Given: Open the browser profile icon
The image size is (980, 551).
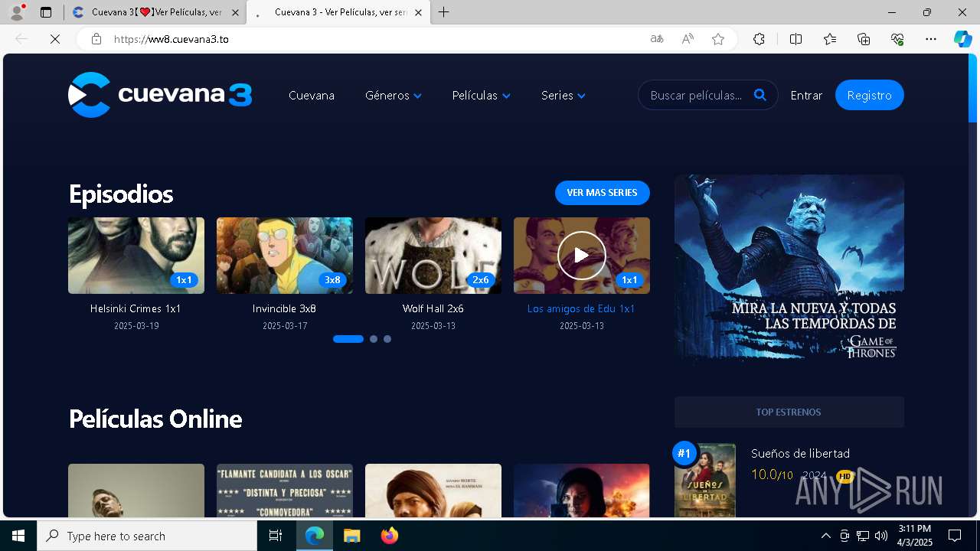Looking at the screenshot, I should (17, 12).
